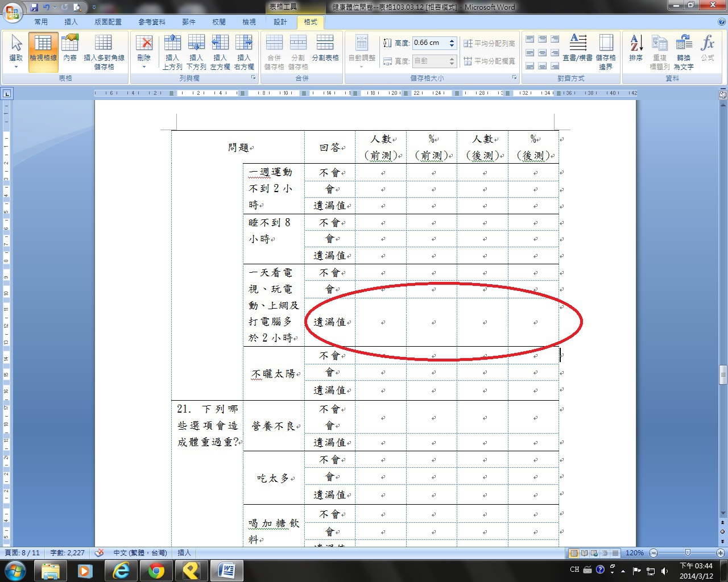728x582 pixels.
Task: Open the 刪除 (Delete) table dropdown
Action: point(144,52)
